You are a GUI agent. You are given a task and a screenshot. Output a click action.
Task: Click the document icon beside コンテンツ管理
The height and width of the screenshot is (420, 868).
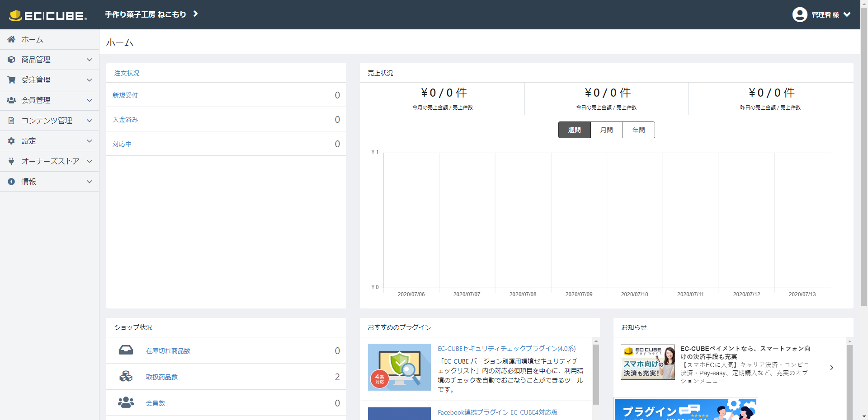pos(11,121)
